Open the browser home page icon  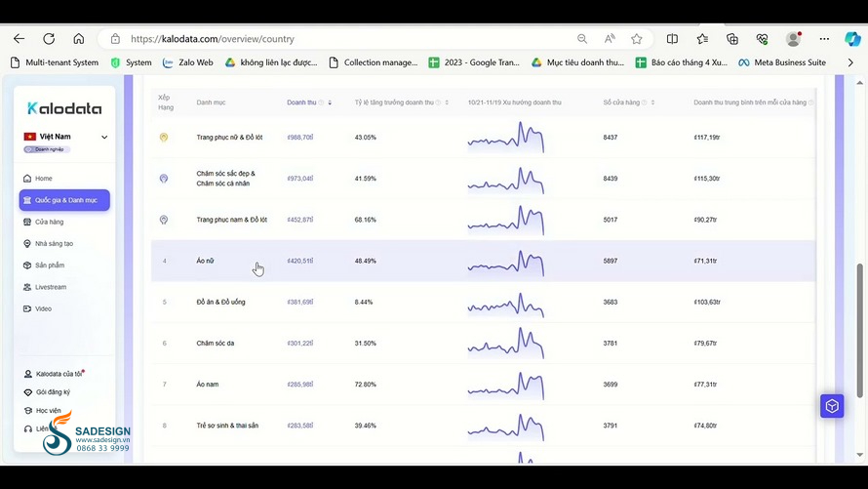[79, 39]
